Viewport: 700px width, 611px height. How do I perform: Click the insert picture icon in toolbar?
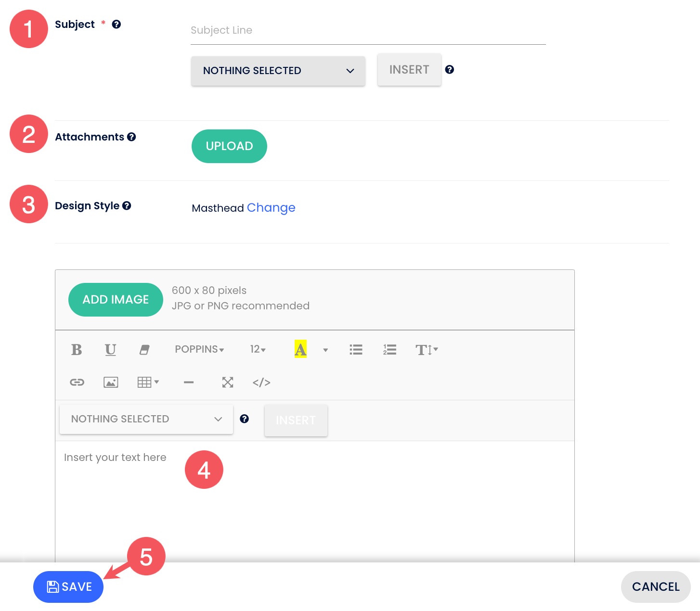(111, 382)
